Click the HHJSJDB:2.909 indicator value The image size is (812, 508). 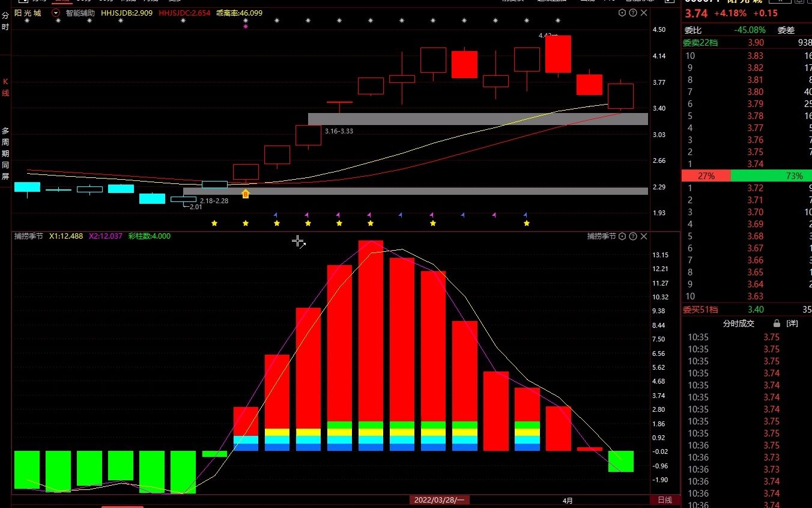[x=127, y=13]
